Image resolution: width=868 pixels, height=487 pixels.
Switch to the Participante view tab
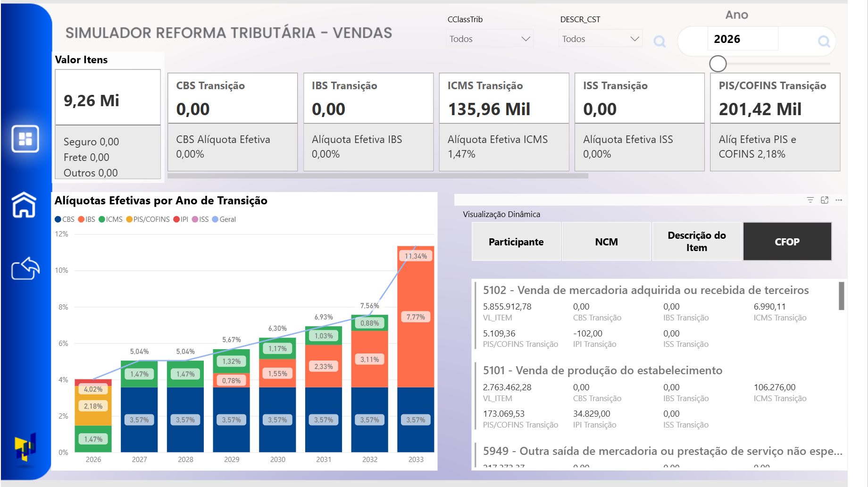tap(516, 242)
